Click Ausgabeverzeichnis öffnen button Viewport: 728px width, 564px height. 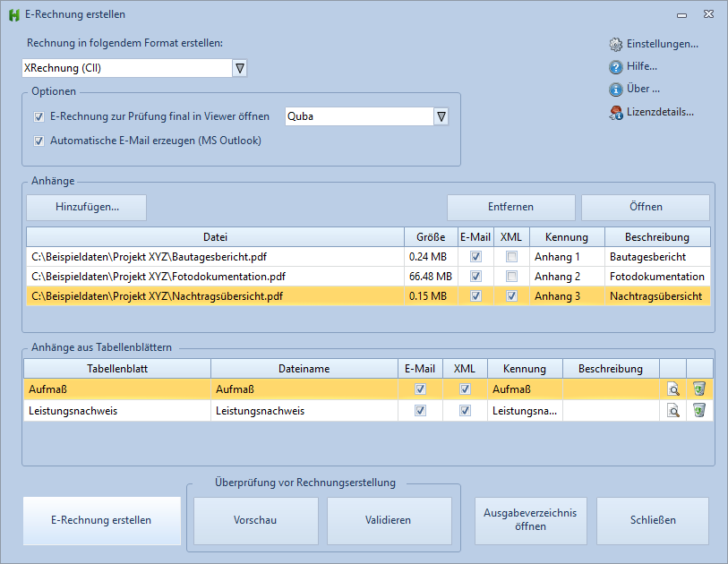(x=531, y=520)
